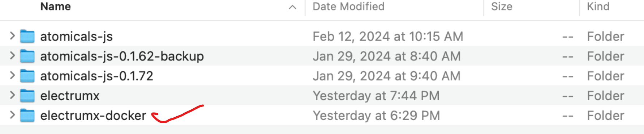Select the electrumx-docker folder name
644x134 pixels.
(93, 116)
